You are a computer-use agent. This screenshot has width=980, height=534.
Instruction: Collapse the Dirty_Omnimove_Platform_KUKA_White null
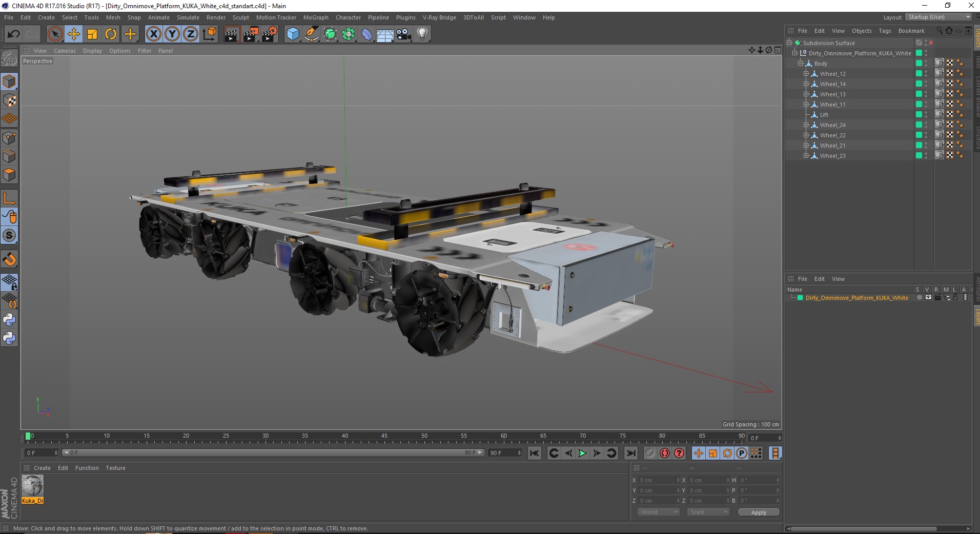(x=795, y=53)
